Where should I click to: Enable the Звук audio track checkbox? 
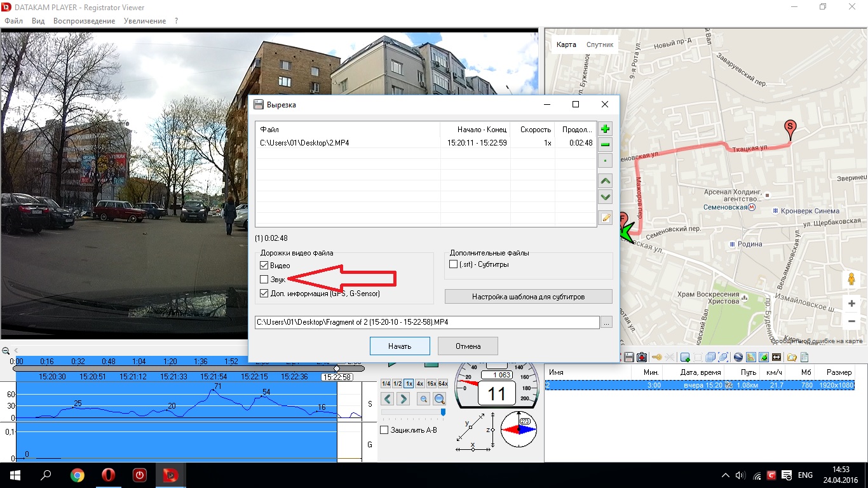tap(264, 280)
